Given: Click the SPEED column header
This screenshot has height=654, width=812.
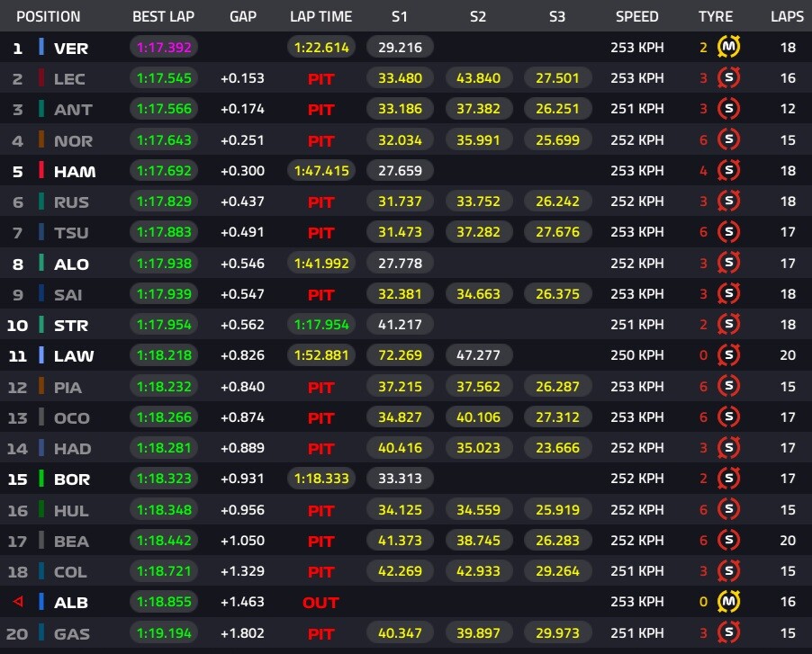Looking at the screenshot, I should (637, 16).
